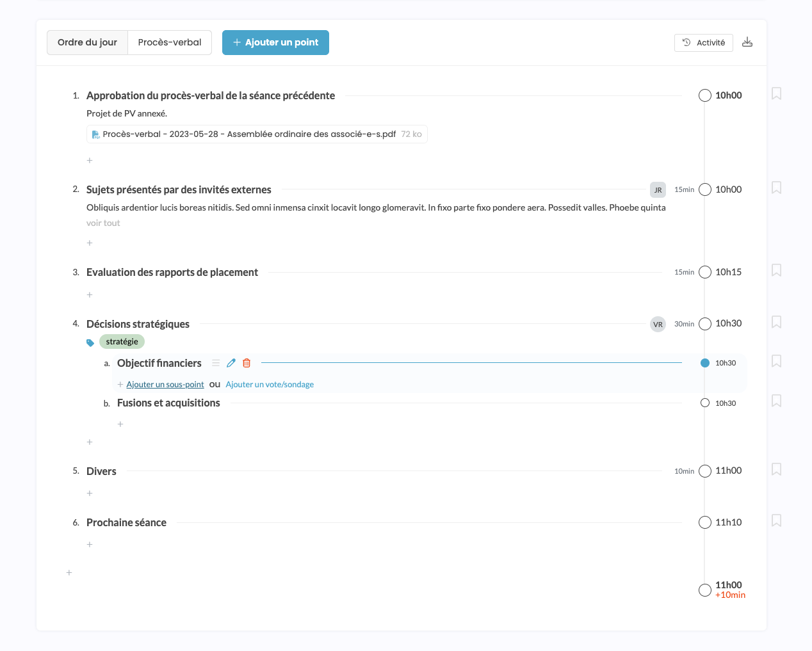Select the Ordre du jour tab
Screen dimensions: 812x651
point(87,42)
